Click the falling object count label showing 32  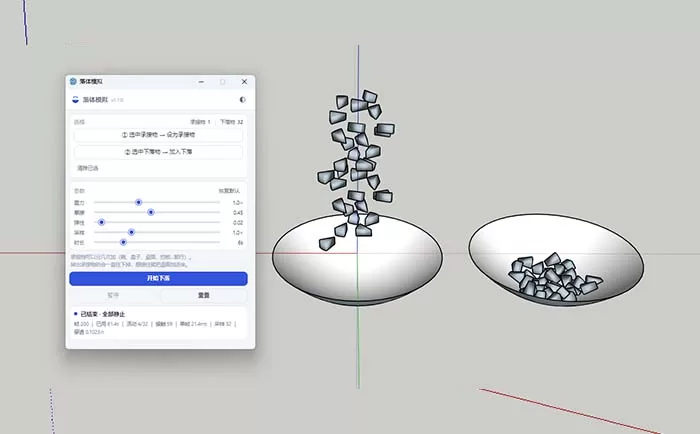coord(231,122)
